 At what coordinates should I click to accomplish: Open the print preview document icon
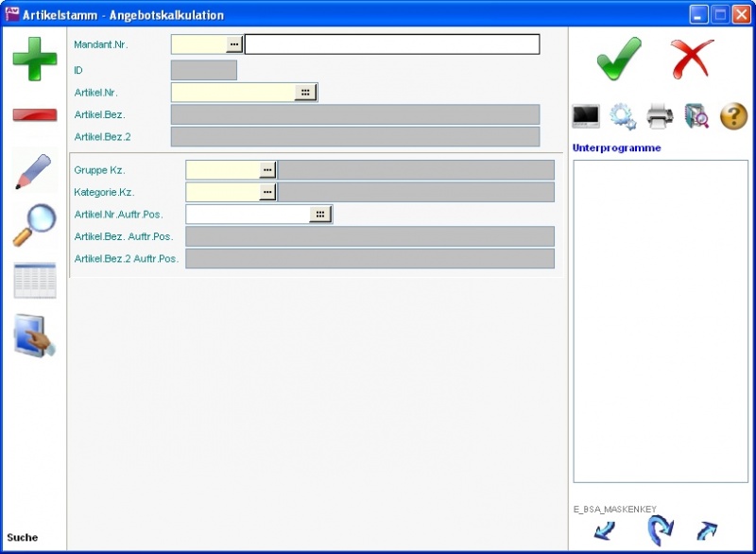pos(696,116)
